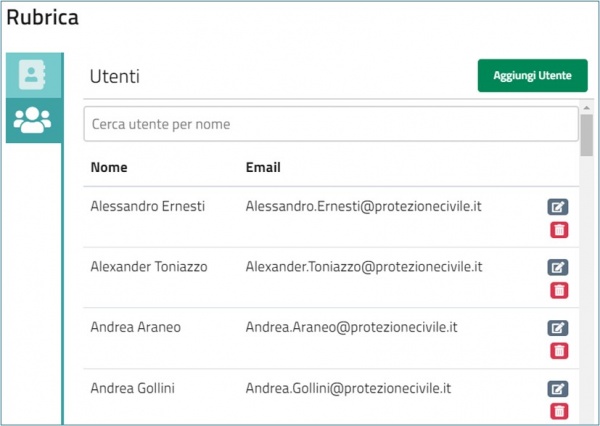This screenshot has width=600, height=426.
Task: Click Alexander.Toniazzo@protezionecivile.it email address
Action: 364,267
